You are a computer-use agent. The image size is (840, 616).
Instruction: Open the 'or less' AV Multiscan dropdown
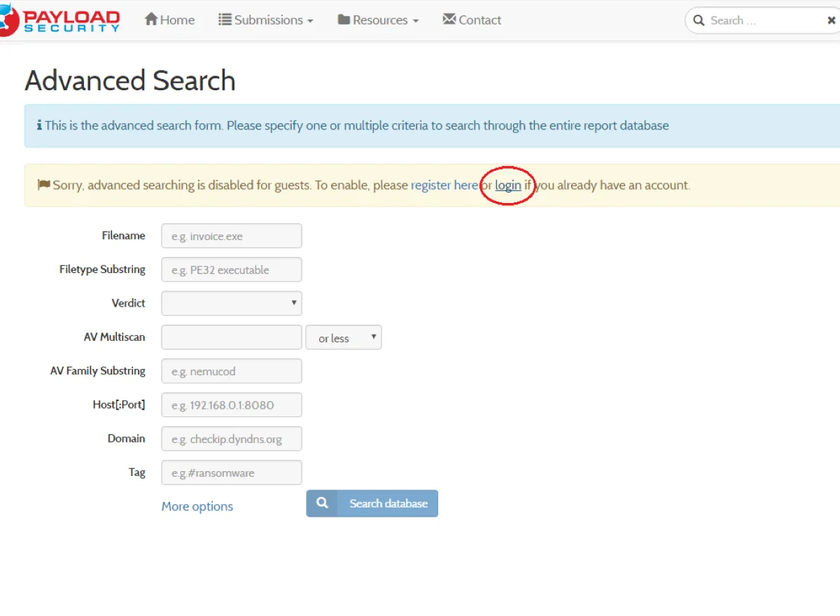344,337
